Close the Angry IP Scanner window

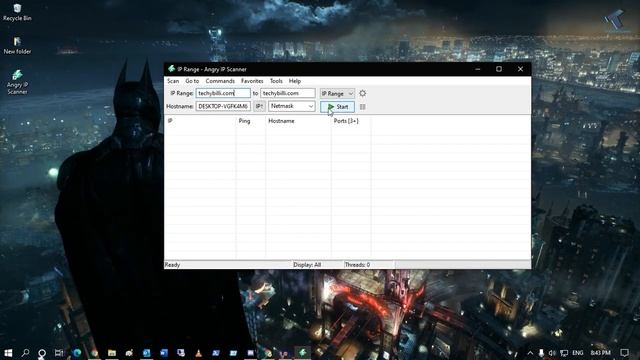(x=520, y=69)
